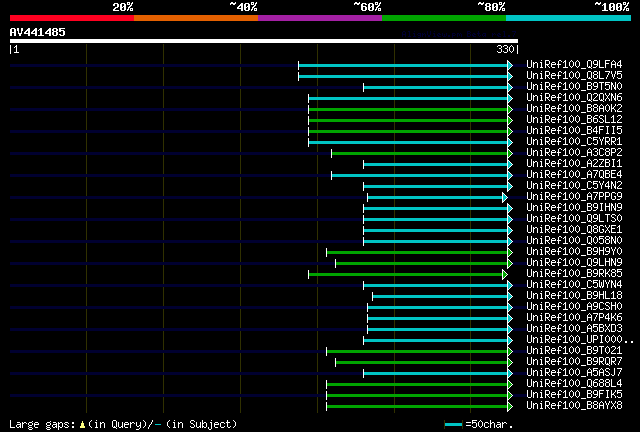Click the orange ~40% identity legend segment
The width and height of the screenshot is (640, 432).
196,18
